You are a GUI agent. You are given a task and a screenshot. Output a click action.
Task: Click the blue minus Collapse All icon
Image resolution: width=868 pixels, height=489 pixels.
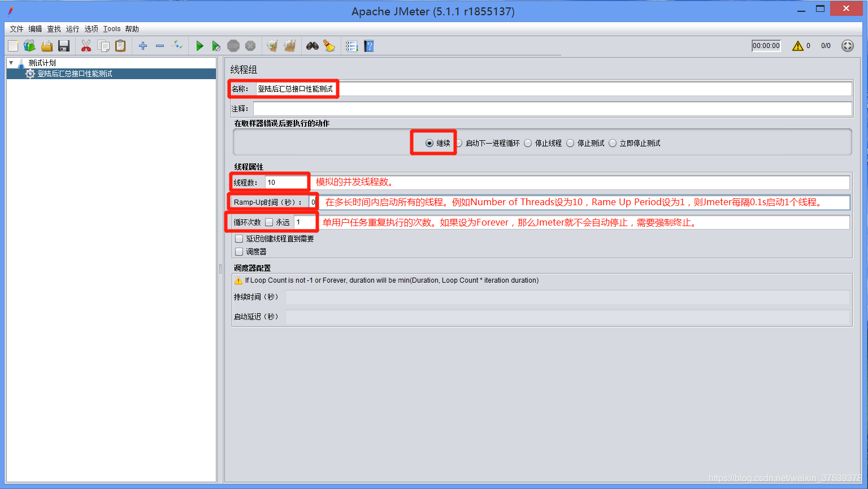[x=160, y=46]
